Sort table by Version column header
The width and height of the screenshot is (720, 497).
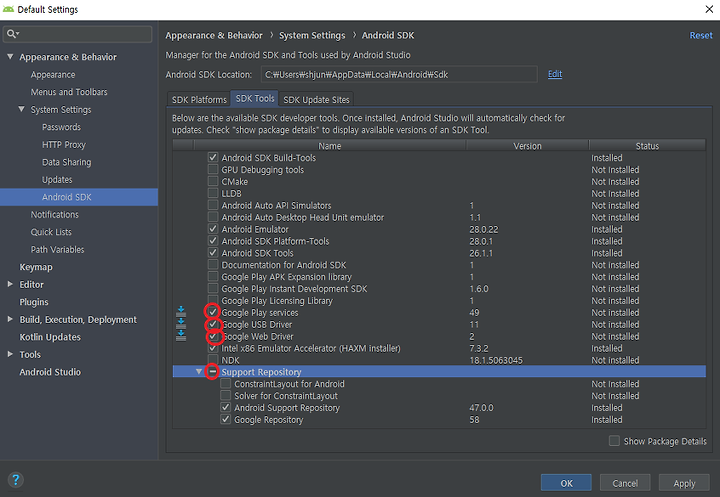click(527, 146)
